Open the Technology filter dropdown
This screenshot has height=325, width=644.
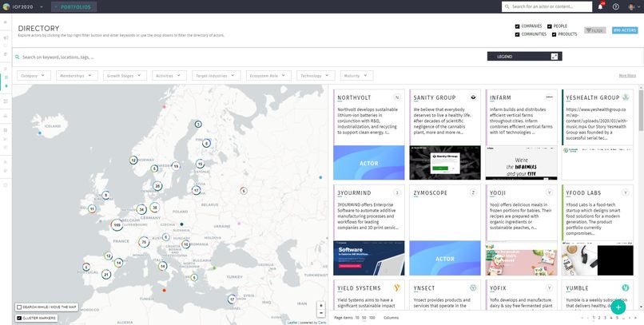tap(316, 76)
